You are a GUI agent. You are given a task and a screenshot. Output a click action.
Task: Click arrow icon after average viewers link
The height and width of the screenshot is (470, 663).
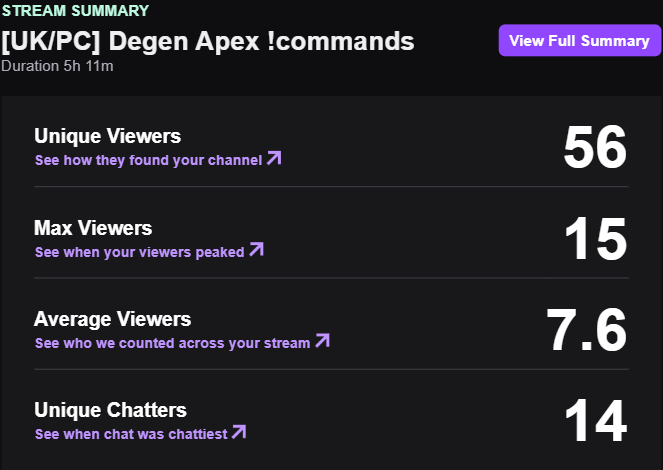(x=323, y=341)
